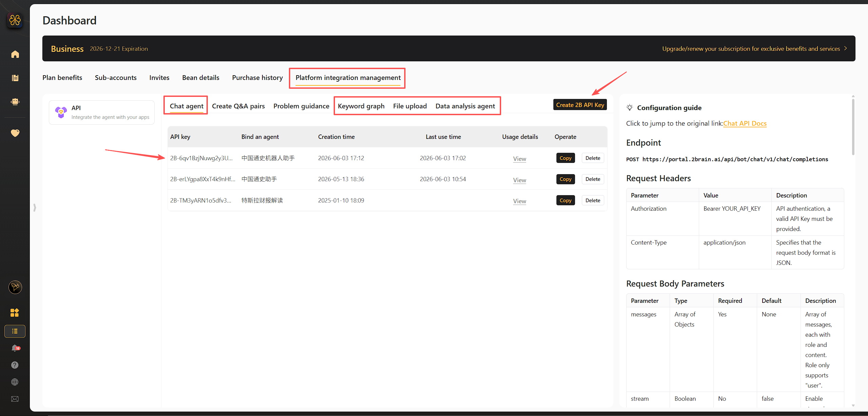Viewport: 868px width, 416px height.
Task: Click the 2B-TM3yARN1o5dfv3... key text
Action: [201, 200]
